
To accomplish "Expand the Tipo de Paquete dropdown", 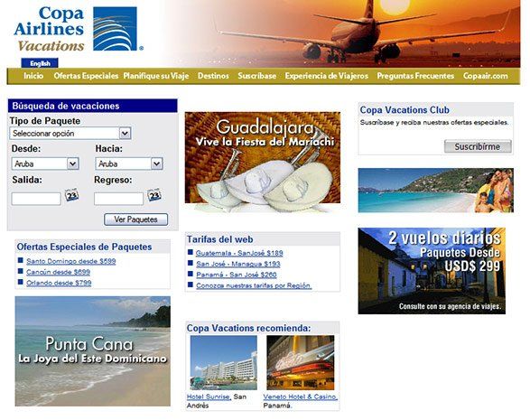I will [x=70, y=134].
